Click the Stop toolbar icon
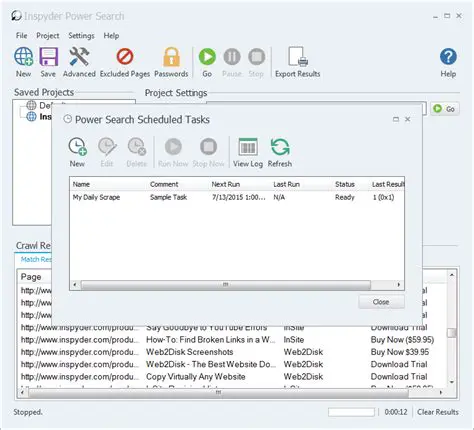 coord(256,56)
